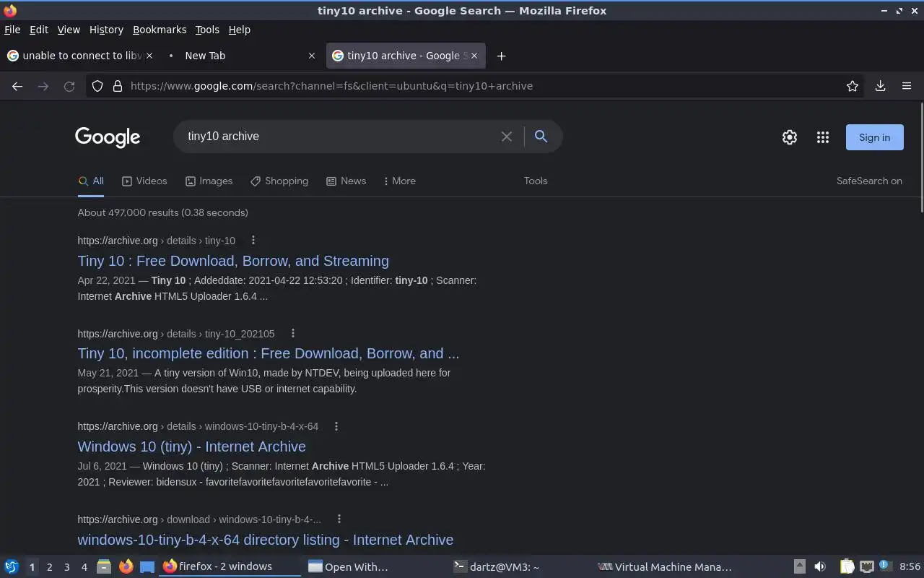Open the Help menu

tap(240, 30)
